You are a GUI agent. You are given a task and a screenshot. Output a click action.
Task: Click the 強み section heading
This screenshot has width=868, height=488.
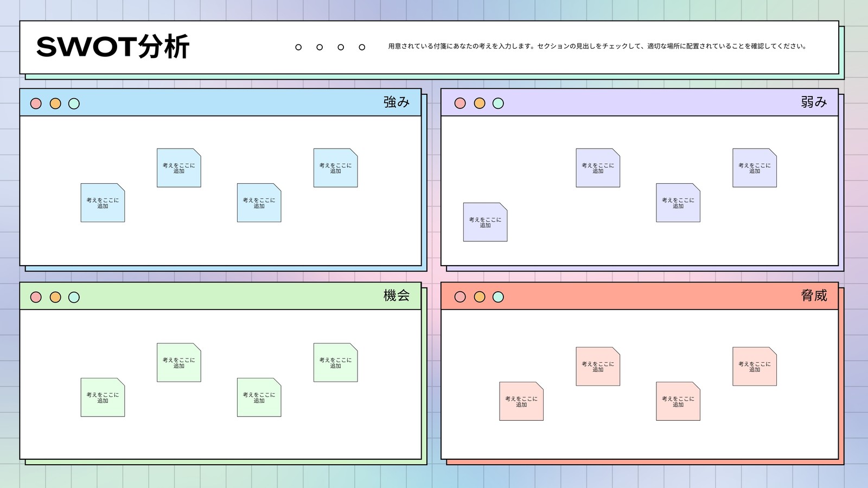(x=397, y=102)
